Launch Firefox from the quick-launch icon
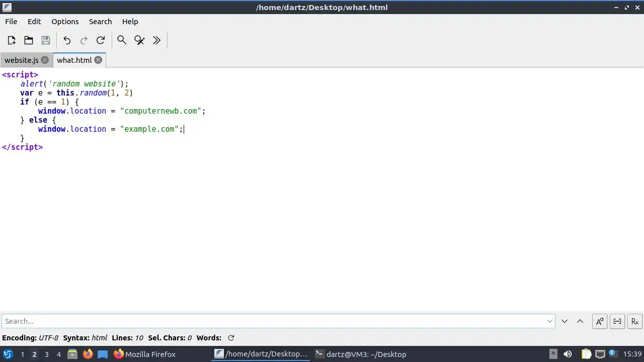This screenshot has height=362, width=644. point(88,354)
